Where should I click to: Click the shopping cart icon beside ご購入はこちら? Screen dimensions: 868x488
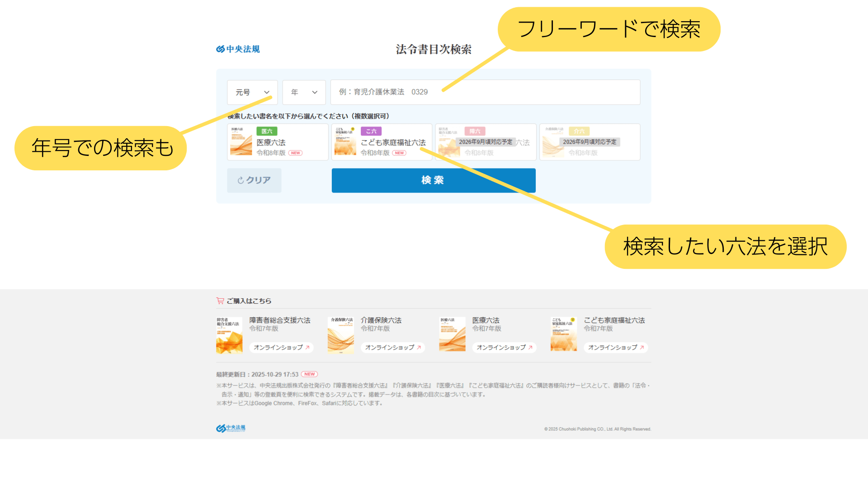point(220,300)
